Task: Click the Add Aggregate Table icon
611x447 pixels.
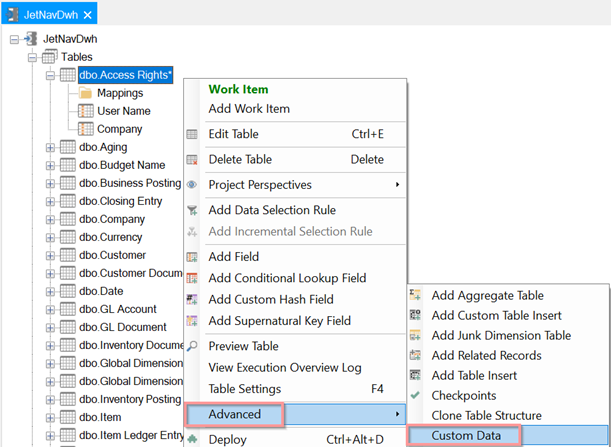Action: (415, 295)
